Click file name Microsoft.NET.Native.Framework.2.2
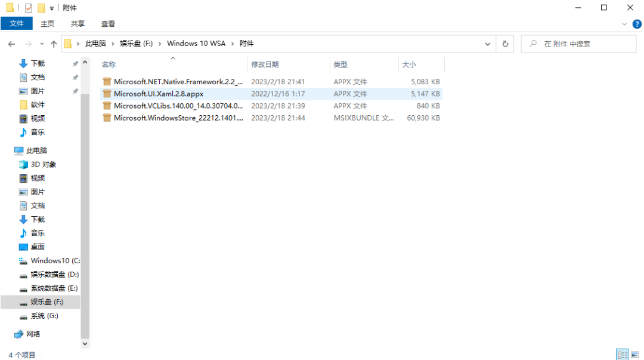Viewport: 644px width, 360px height. pyautogui.click(x=178, y=82)
